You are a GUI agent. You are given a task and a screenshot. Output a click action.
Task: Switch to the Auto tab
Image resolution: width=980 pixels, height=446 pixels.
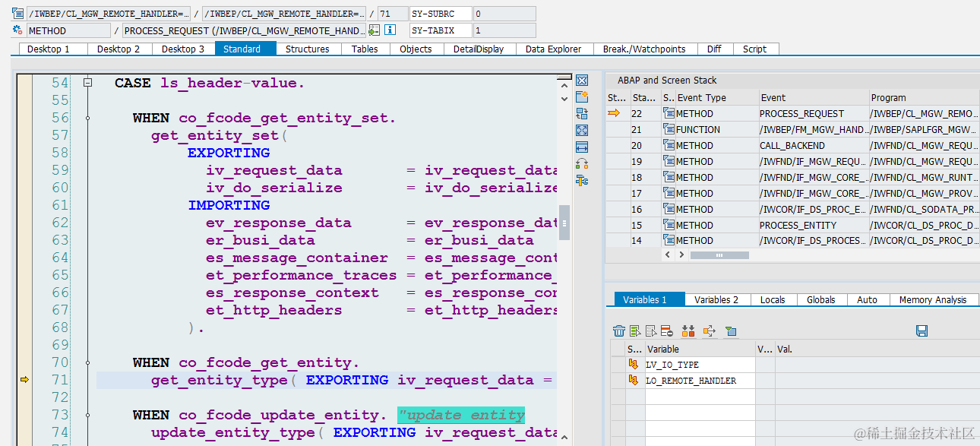868,299
